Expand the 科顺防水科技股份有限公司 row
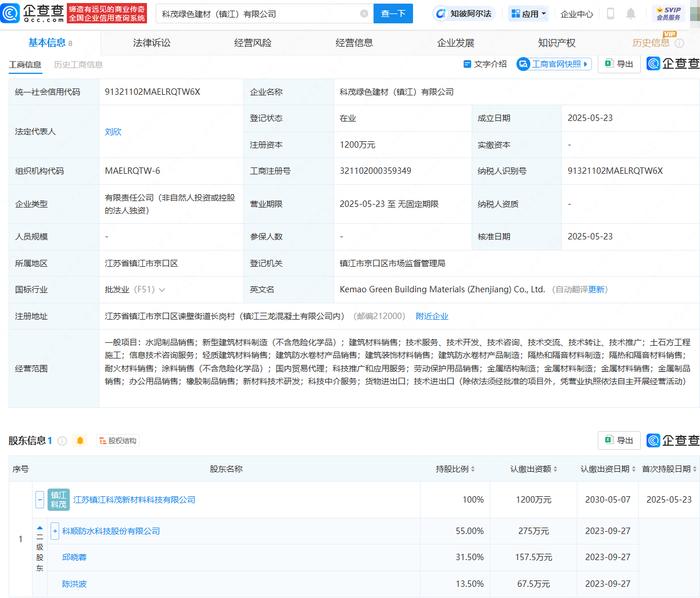The height and width of the screenshot is (598, 700). pyautogui.click(x=54, y=531)
